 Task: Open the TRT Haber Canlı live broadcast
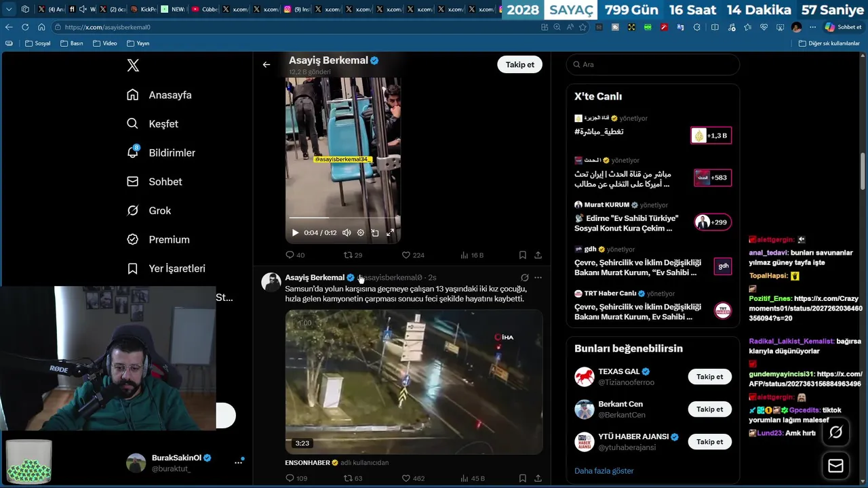point(652,306)
